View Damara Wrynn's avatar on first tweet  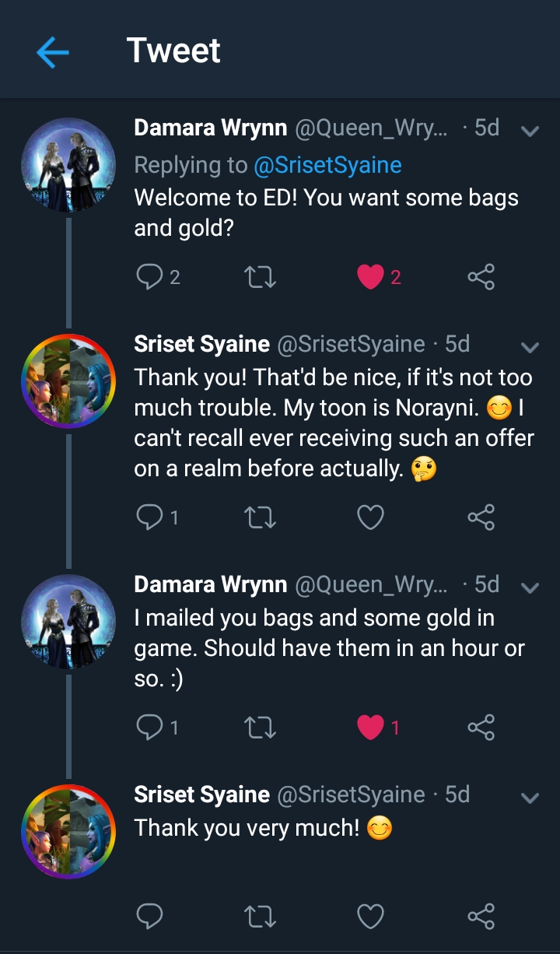[x=68, y=166]
